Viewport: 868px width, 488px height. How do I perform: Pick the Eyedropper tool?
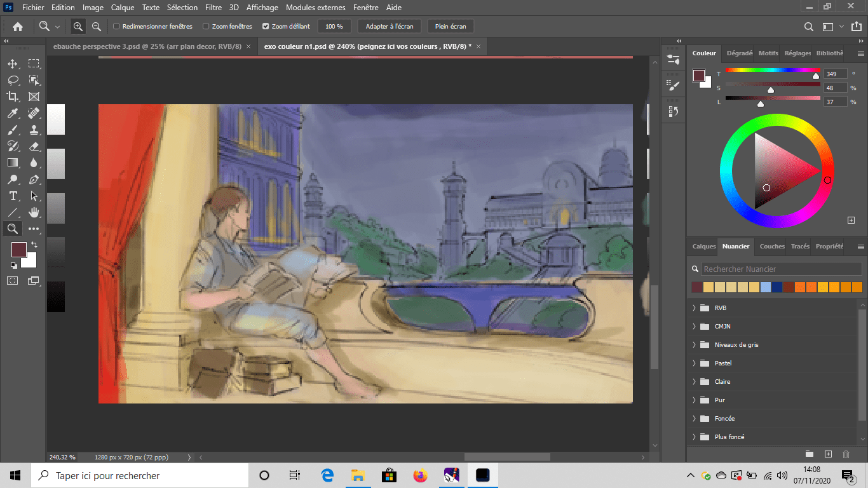(x=13, y=113)
